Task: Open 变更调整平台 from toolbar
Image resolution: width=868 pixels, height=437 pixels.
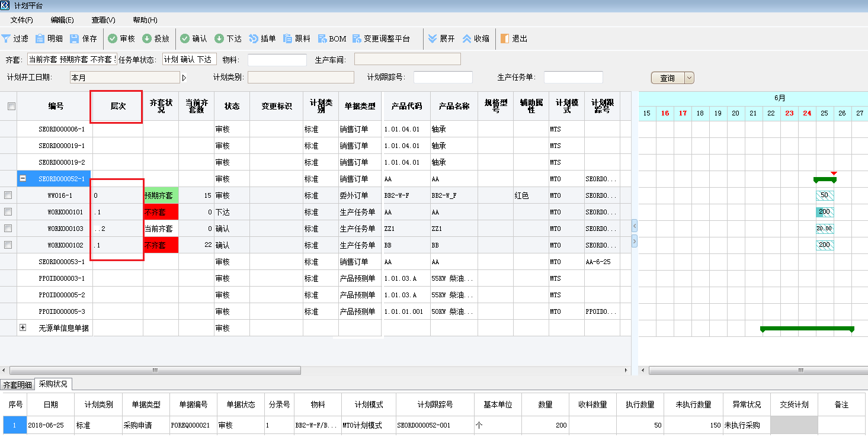Action: pyautogui.click(x=381, y=38)
